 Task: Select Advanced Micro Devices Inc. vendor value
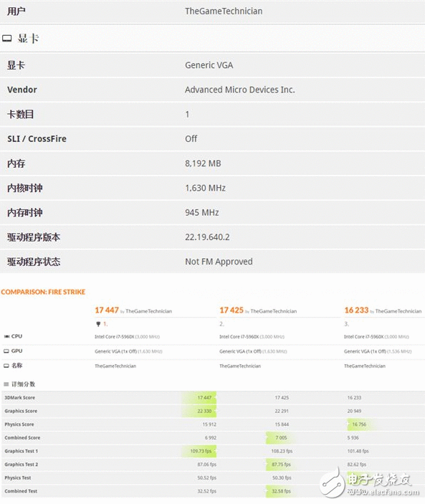pyautogui.click(x=239, y=90)
